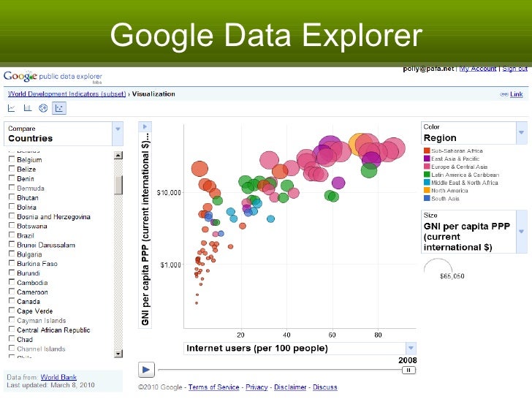Viewport: 532px width, 399px height.
Task: Select the bubble chart view icon
Action: coord(59,108)
